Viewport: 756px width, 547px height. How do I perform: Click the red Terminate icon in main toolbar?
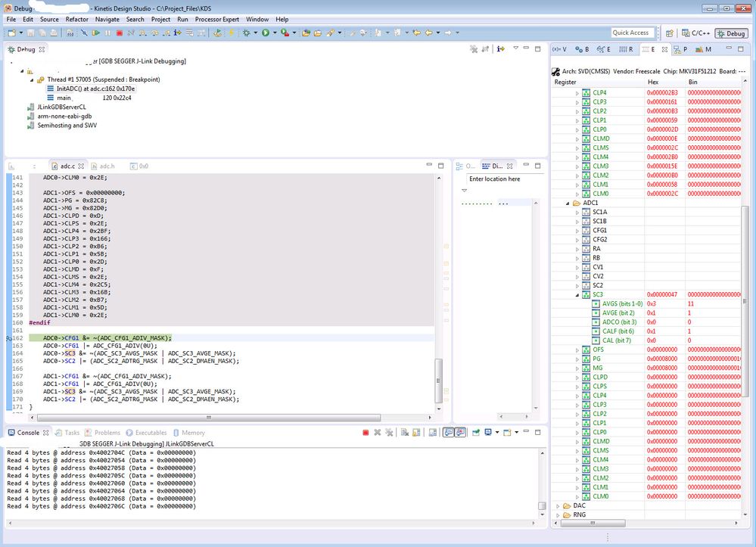(x=119, y=33)
